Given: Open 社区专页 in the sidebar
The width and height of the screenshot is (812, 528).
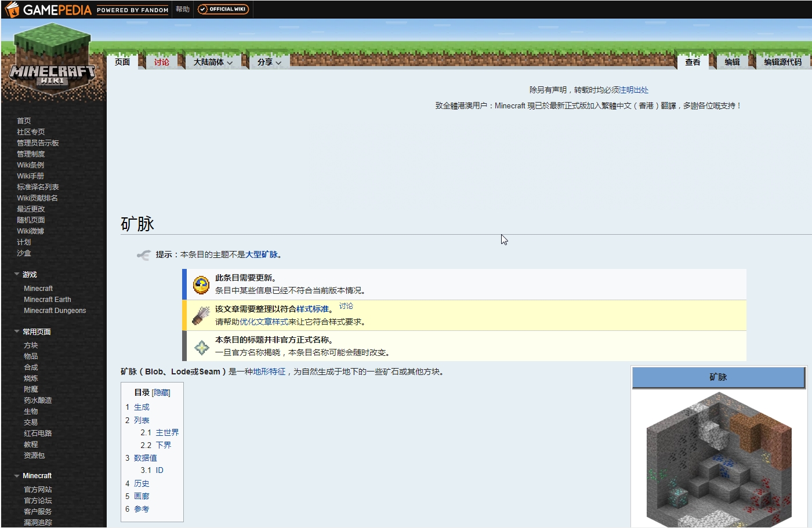Looking at the screenshot, I should [31, 132].
